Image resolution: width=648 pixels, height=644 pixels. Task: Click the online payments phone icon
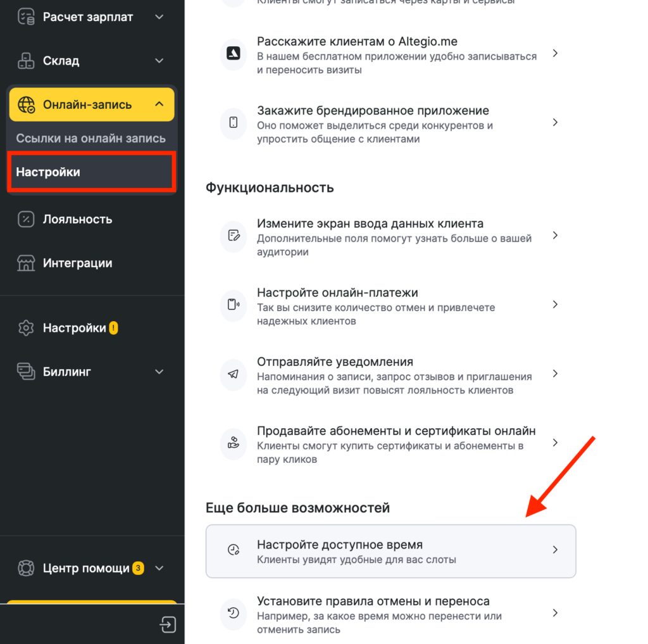pos(233,305)
